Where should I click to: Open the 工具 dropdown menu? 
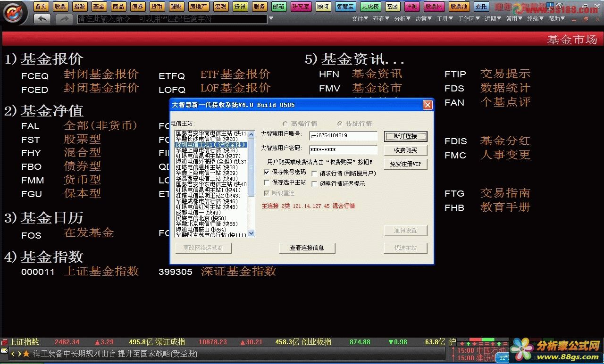445,19
